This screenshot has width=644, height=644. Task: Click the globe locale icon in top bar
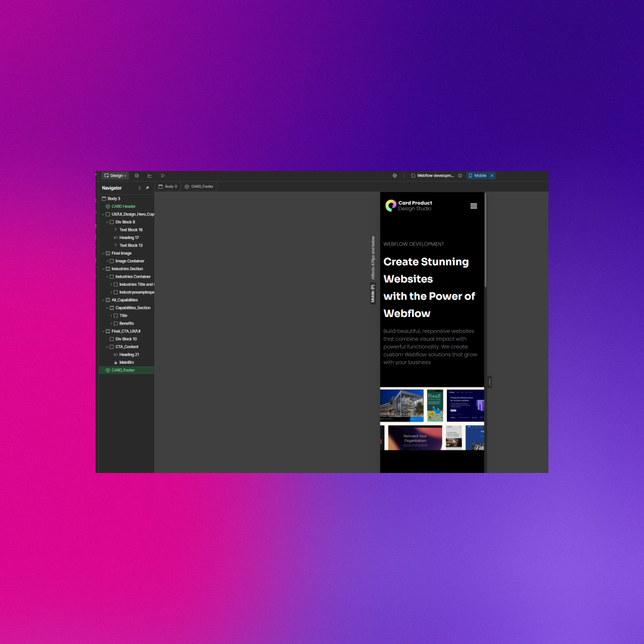(395, 176)
